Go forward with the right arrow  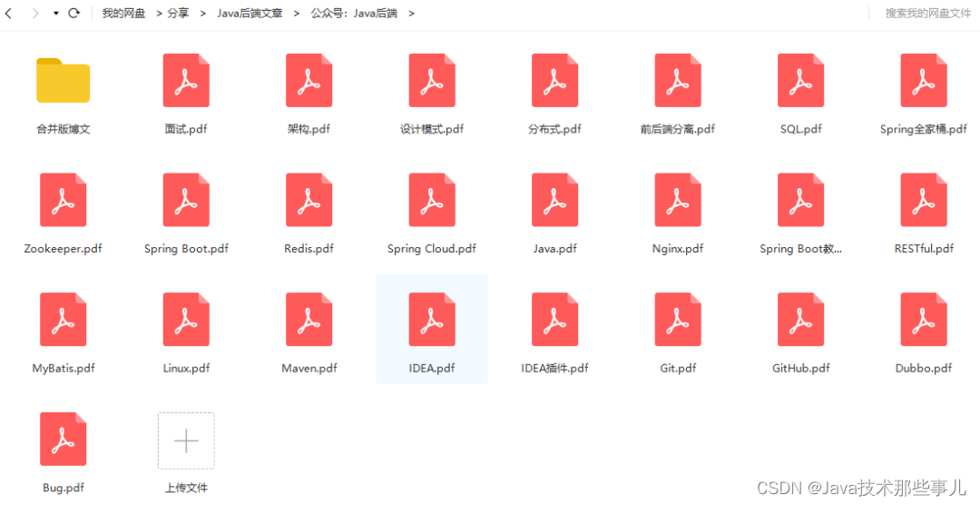35,13
